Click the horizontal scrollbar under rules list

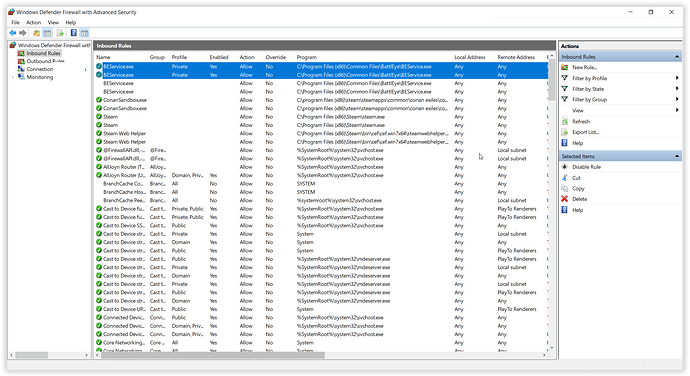click(x=213, y=355)
